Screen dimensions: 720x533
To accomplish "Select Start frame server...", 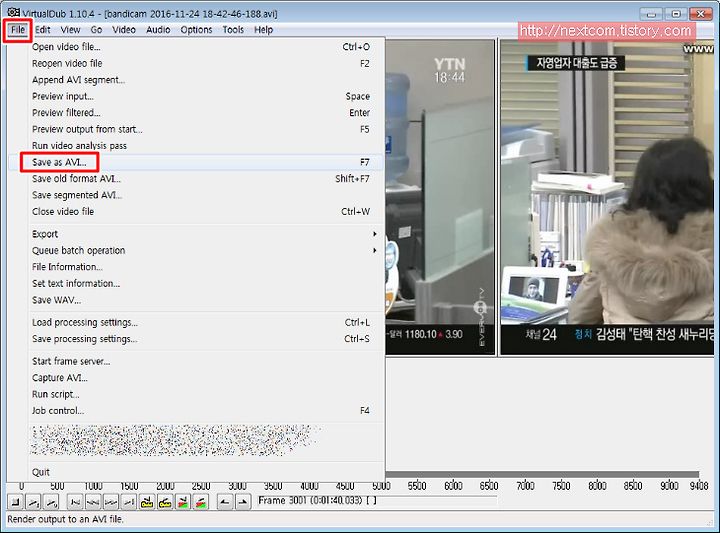I will tap(197, 362).
